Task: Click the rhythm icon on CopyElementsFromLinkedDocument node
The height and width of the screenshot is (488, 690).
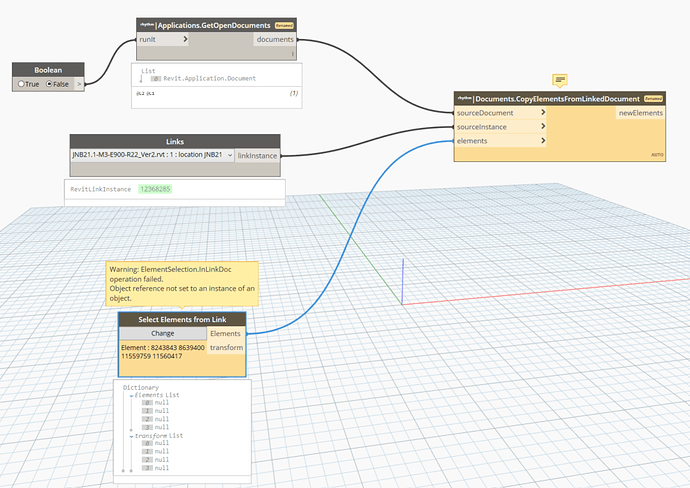Action: pyautogui.click(x=465, y=99)
